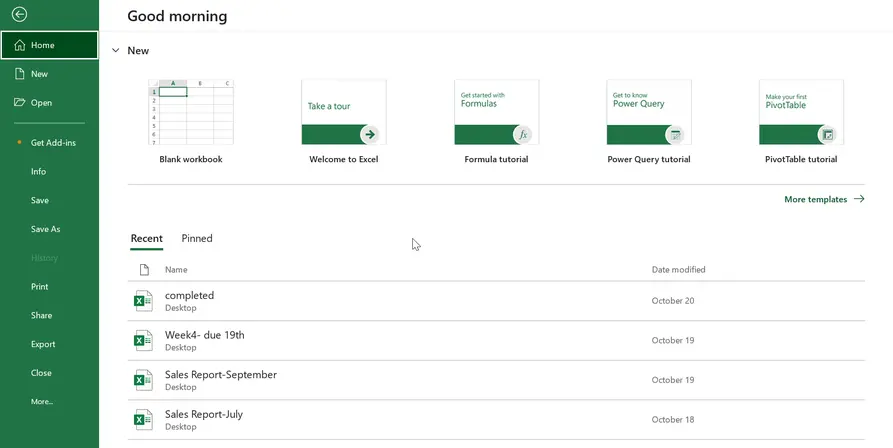Open the completed workbook
Viewport: 893px width, 448px height.
pos(496,301)
